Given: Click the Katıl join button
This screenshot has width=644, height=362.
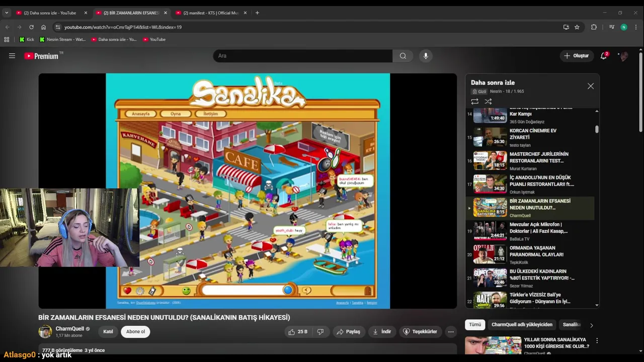Looking at the screenshot, I should tap(108, 331).
